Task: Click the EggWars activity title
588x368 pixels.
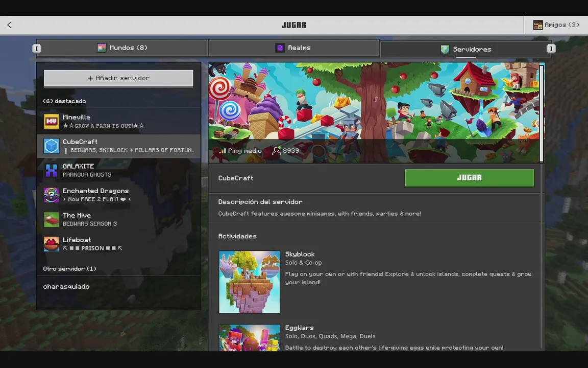Action: point(299,328)
